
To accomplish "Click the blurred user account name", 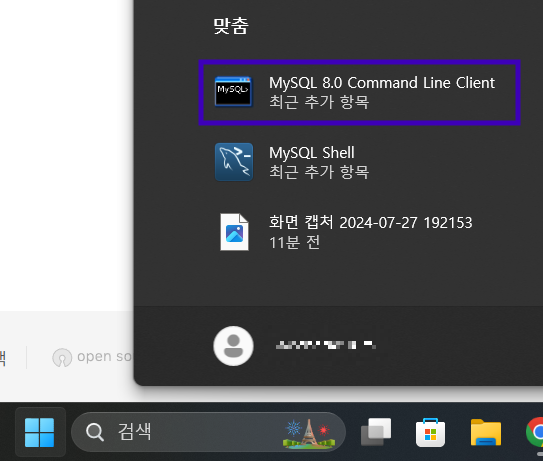I will pyautogui.click(x=326, y=345).
